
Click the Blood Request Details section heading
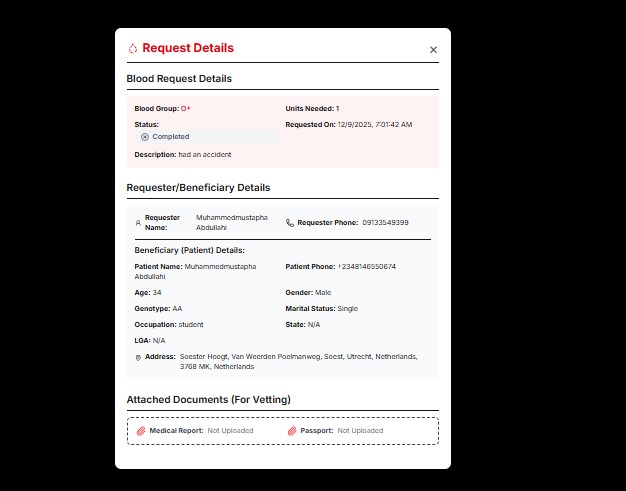(179, 78)
